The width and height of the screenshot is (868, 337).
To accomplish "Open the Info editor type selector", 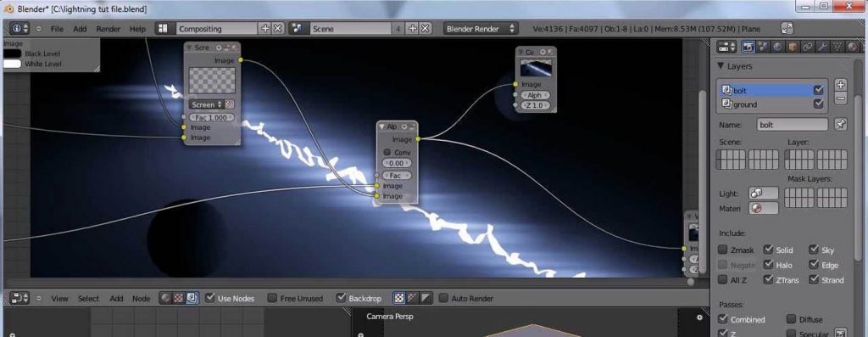I will [x=20, y=28].
